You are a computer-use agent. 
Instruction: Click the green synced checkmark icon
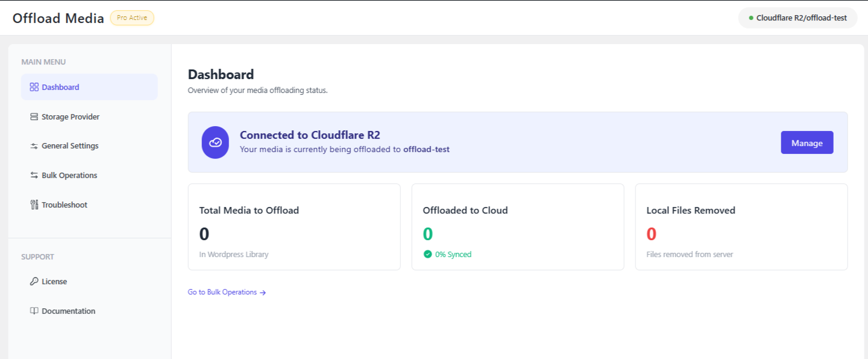point(427,255)
